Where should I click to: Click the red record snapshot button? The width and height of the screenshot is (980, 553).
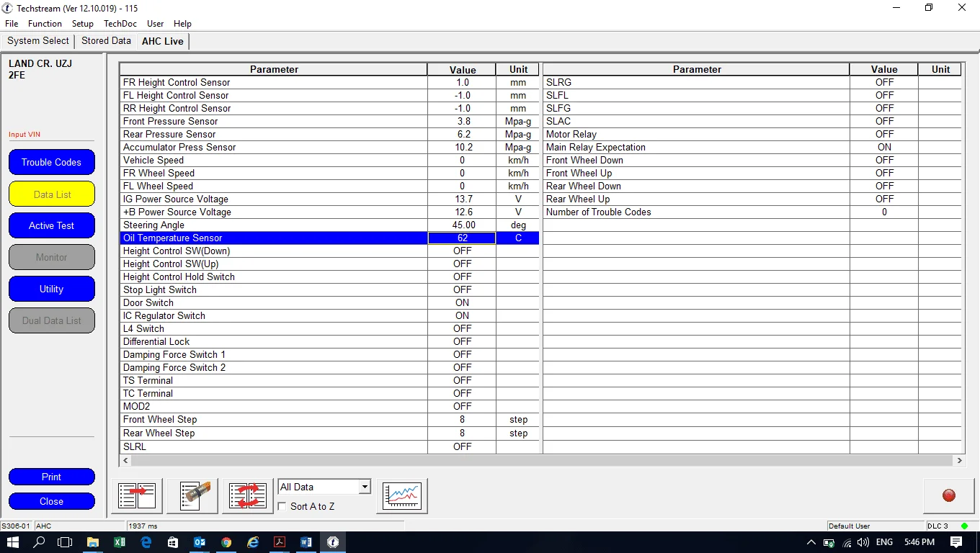948,495
